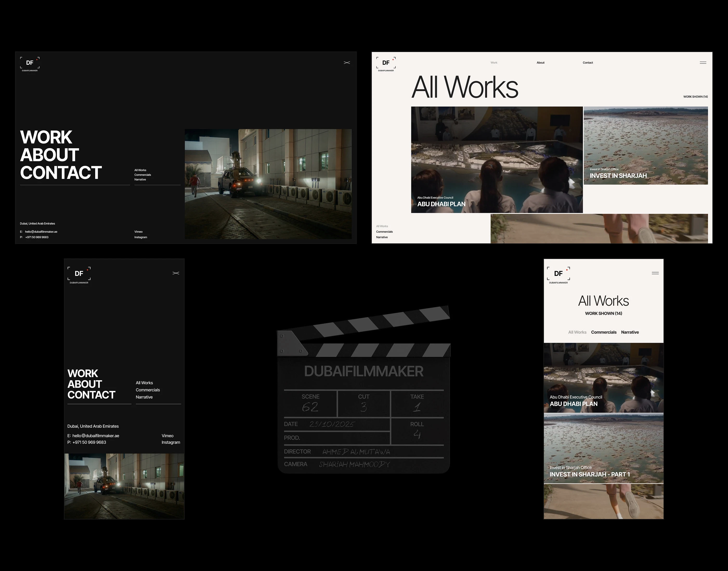Open Contact in the desktop top navigation
728x571 pixels.
point(588,62)
